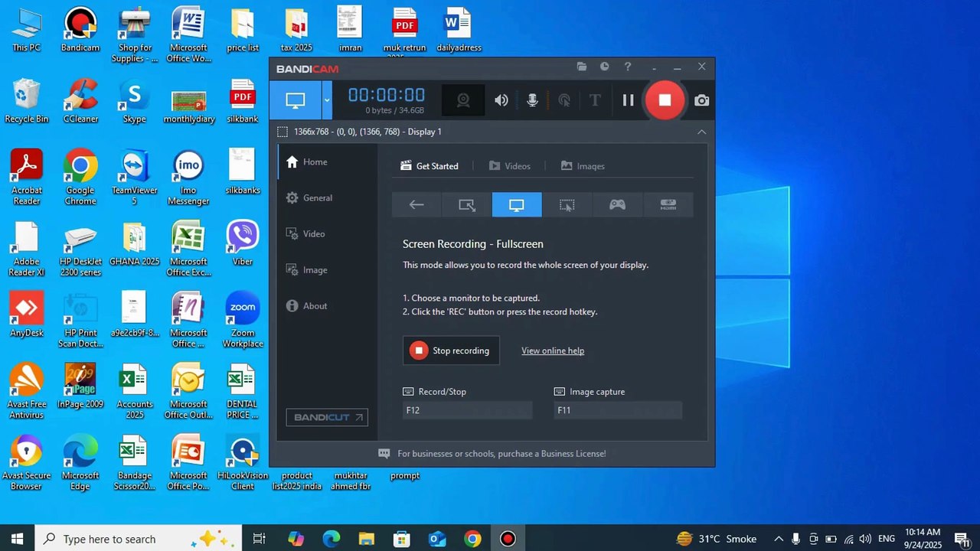Switch to the Videos tab

[x=509, y=166]
